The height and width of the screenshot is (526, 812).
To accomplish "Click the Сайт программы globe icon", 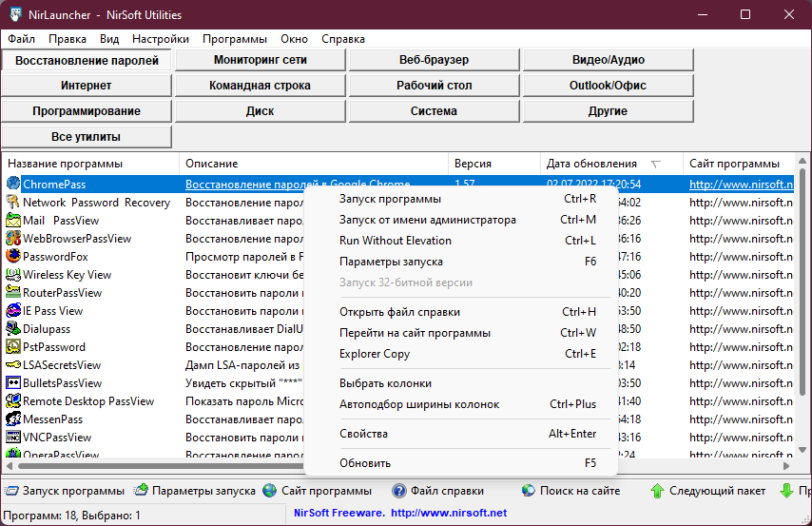I will point(270,490).
